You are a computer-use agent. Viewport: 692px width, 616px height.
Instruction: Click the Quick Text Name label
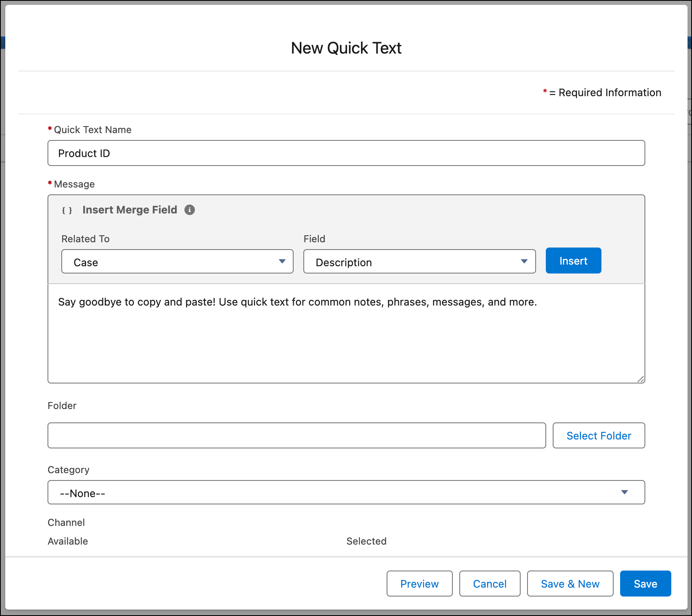point(93,129)
